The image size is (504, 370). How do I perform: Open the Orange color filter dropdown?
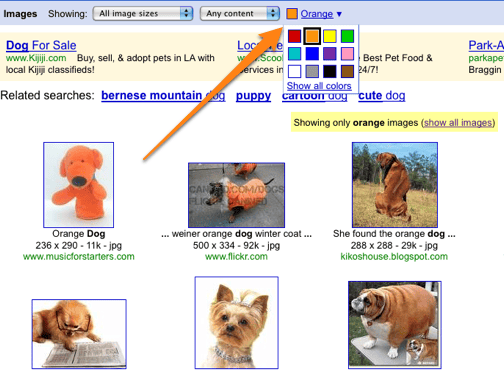pyautogui.click(x=321, y=14)
